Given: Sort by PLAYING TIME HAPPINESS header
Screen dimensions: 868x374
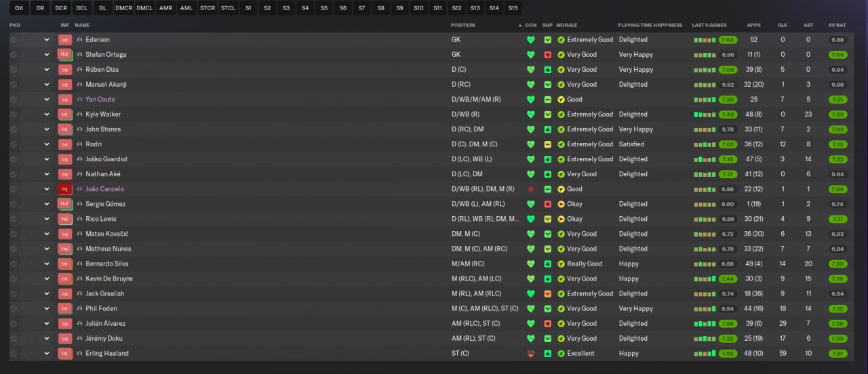Looking at the screenshot, I should [650, 25].
